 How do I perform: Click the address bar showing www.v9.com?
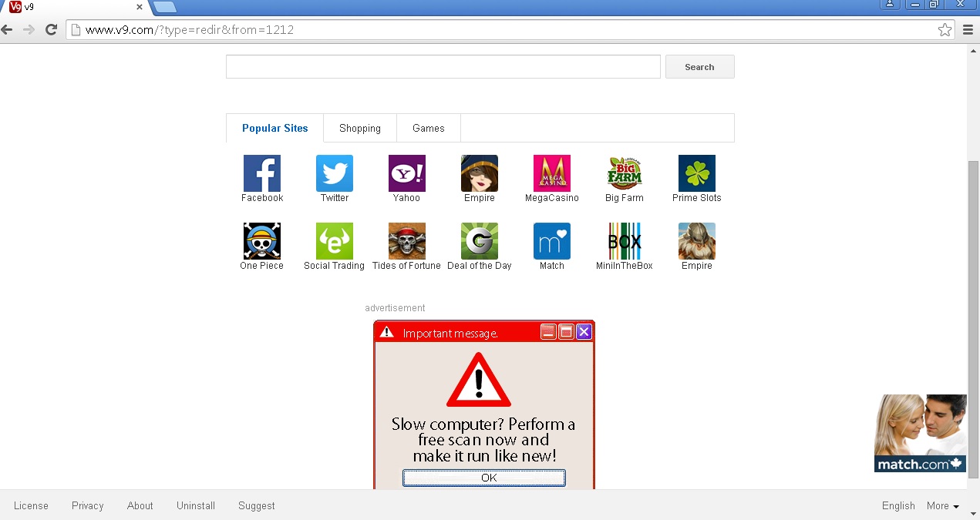pos(511,30)
